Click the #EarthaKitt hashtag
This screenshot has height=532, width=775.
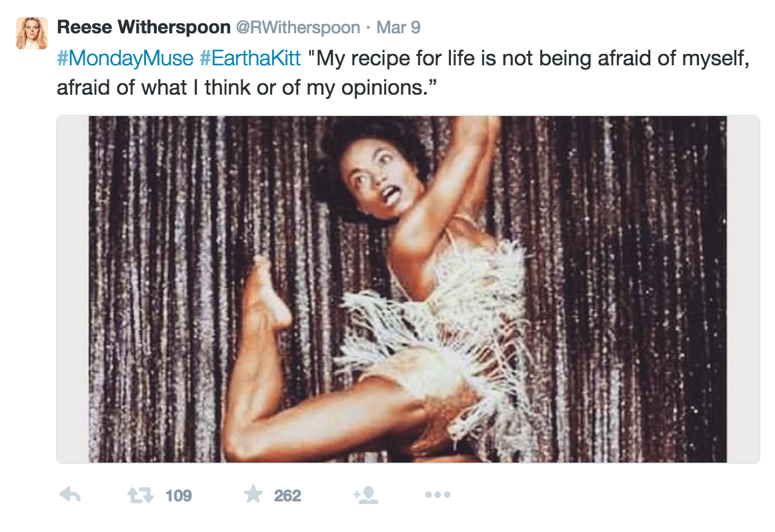coord(250,58)
